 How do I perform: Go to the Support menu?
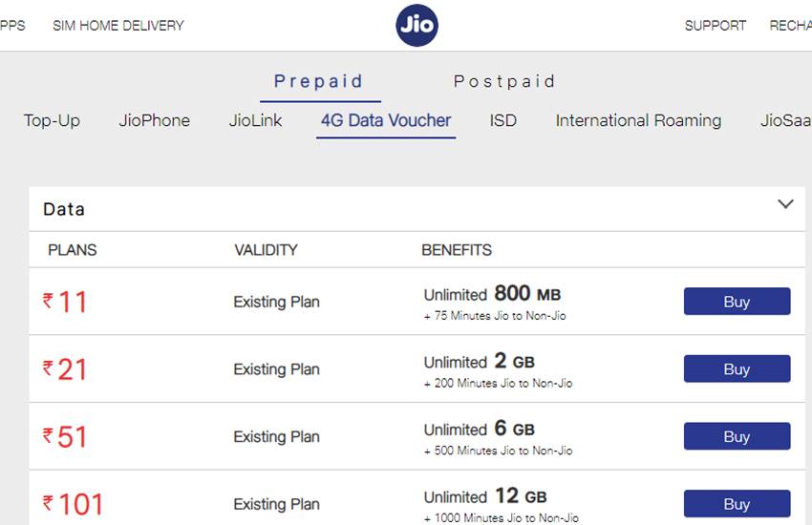point(715,26)
